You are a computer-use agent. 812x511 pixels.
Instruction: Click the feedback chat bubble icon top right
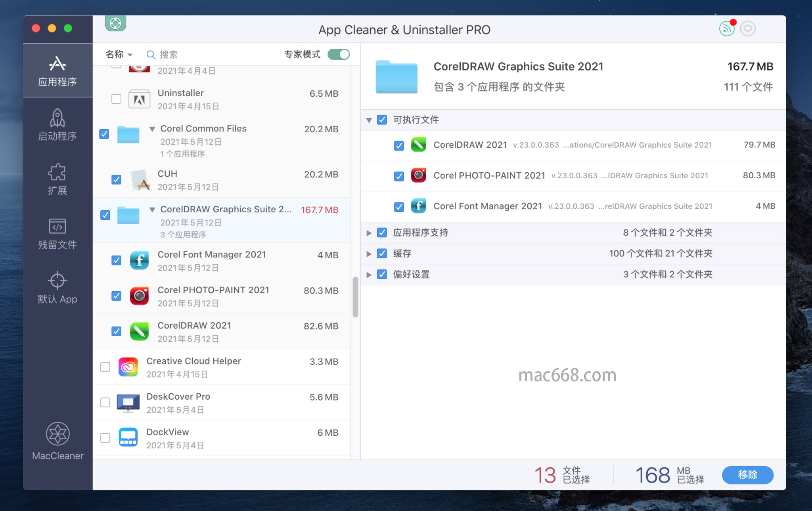pyautogui.click(x=748, y=29)
